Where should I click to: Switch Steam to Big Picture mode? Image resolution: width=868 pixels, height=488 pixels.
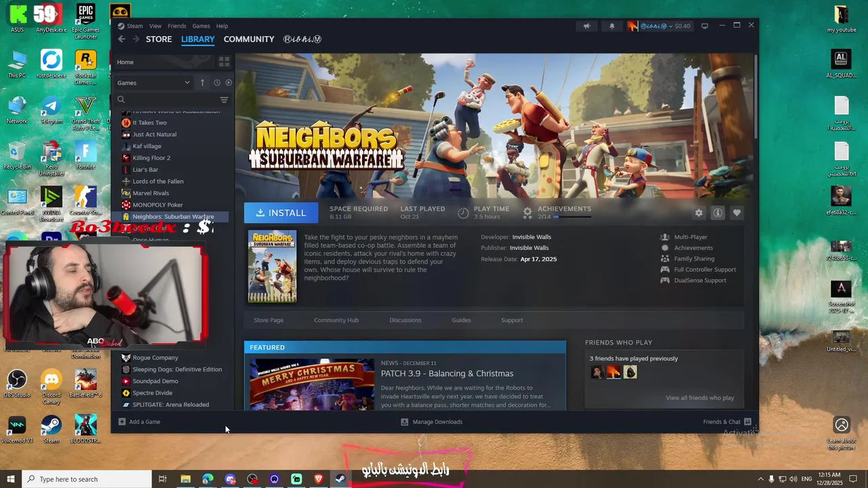coord(705,26)
